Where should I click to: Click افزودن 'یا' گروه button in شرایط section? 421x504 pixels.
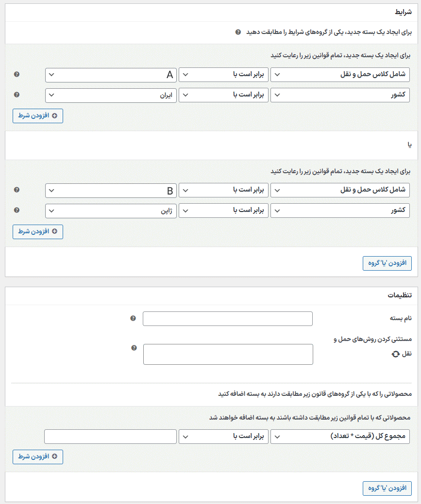pos(387,263)
